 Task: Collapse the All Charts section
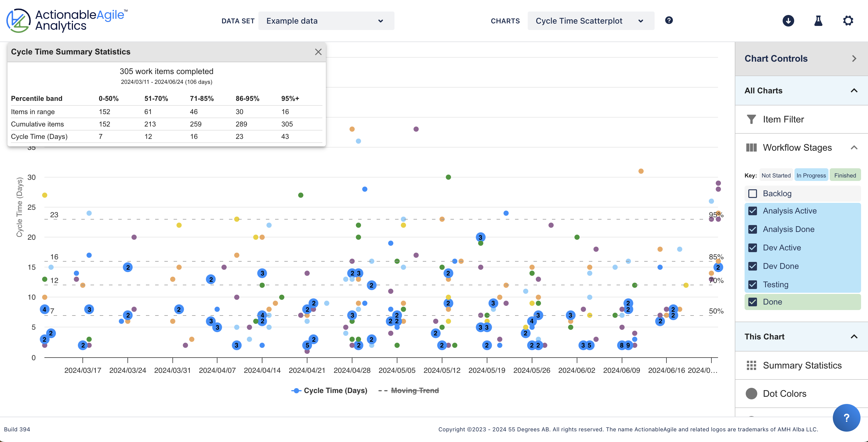pyautogui.click(x=854, y=90)
